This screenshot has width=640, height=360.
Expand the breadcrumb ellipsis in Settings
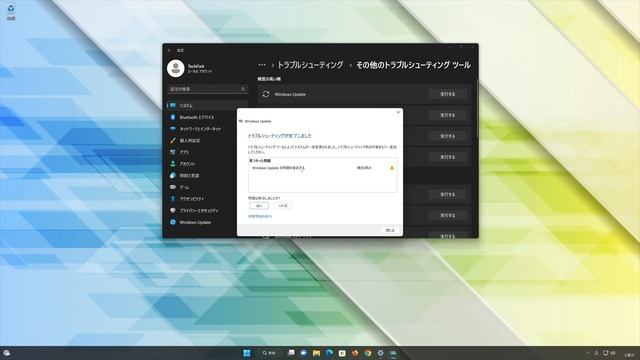(x=262, y=65)
